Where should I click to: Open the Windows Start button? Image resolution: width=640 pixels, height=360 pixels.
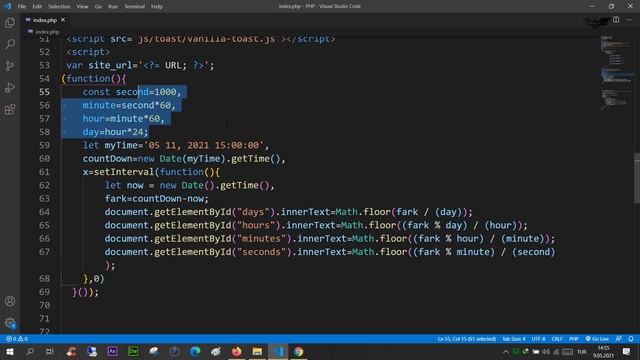click(9, 351)
